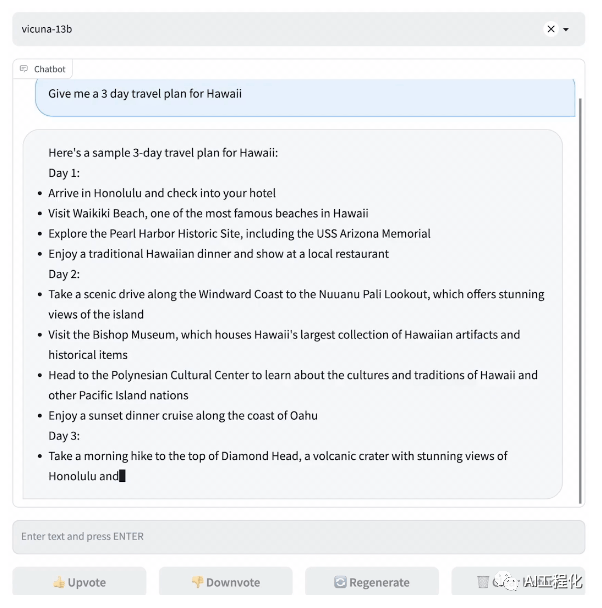The image size is (602, 608).
Task: Click the Polynesian Cultural Center line
Action: [x=292, y=375]
